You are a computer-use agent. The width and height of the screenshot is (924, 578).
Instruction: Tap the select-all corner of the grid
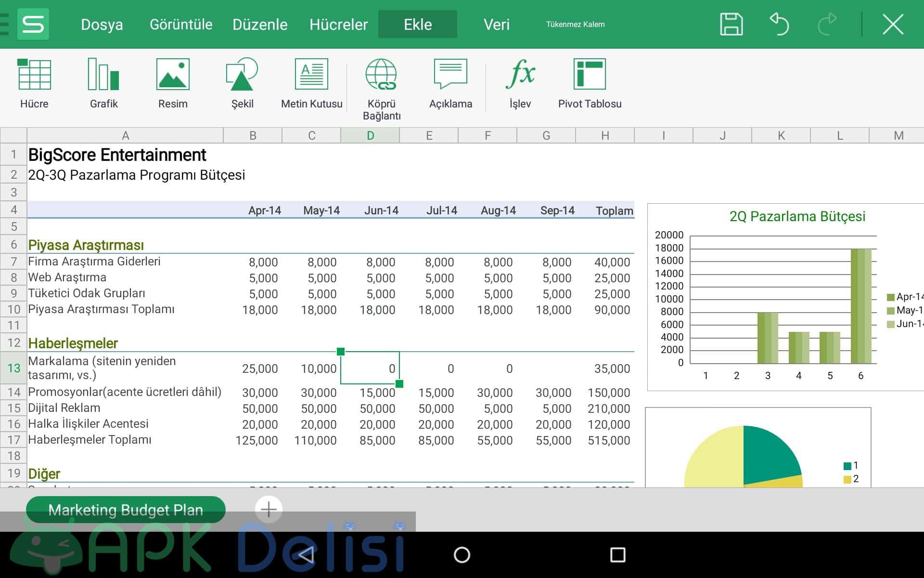click(13, 135)
